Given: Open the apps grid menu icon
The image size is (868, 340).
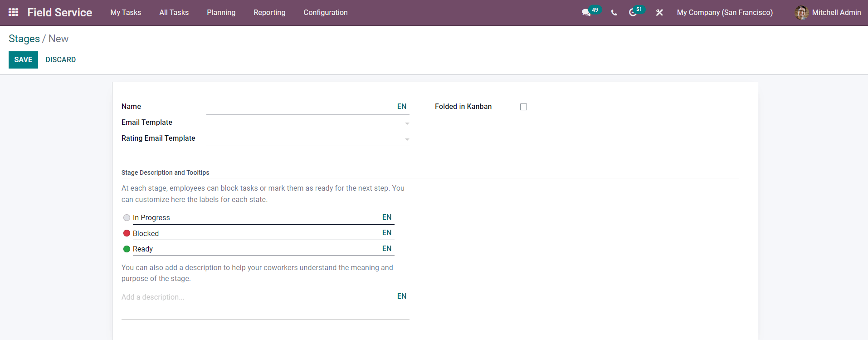Looking at the screenshot, I should [14, 12].
